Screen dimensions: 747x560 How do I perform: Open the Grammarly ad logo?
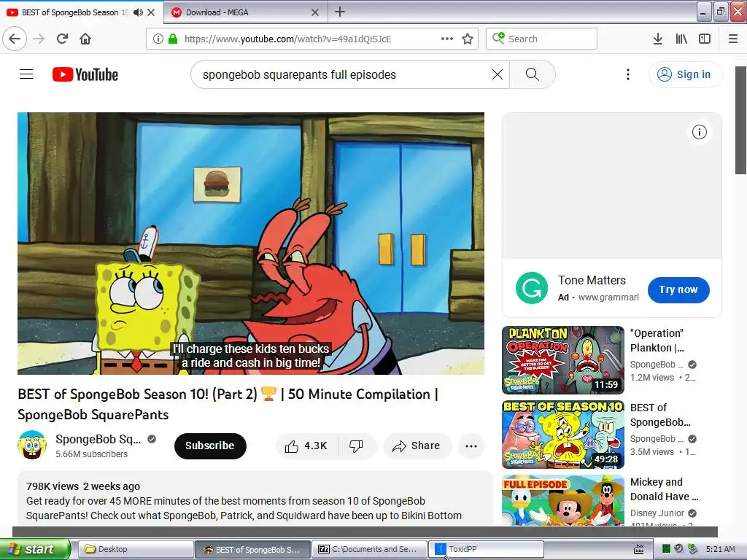click(x=532, y=287)
